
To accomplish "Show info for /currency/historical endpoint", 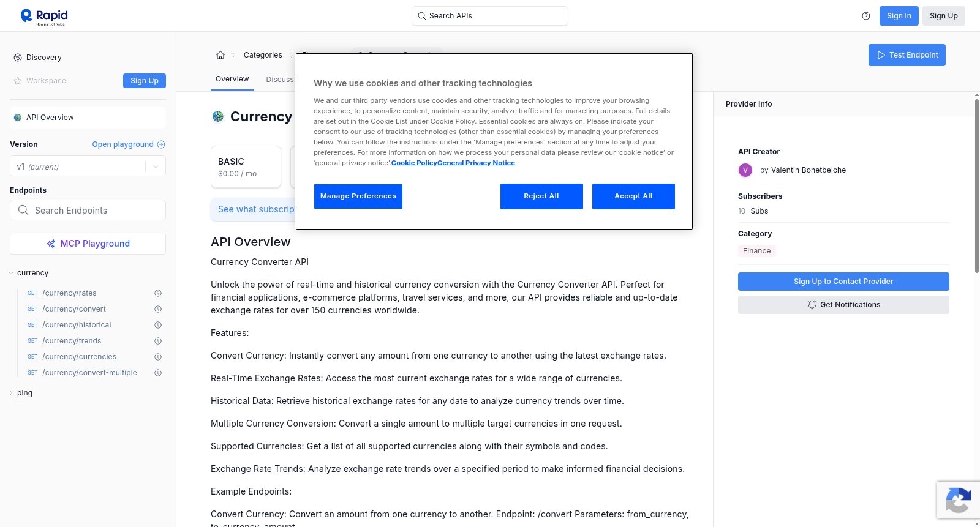I will [158, 325].
